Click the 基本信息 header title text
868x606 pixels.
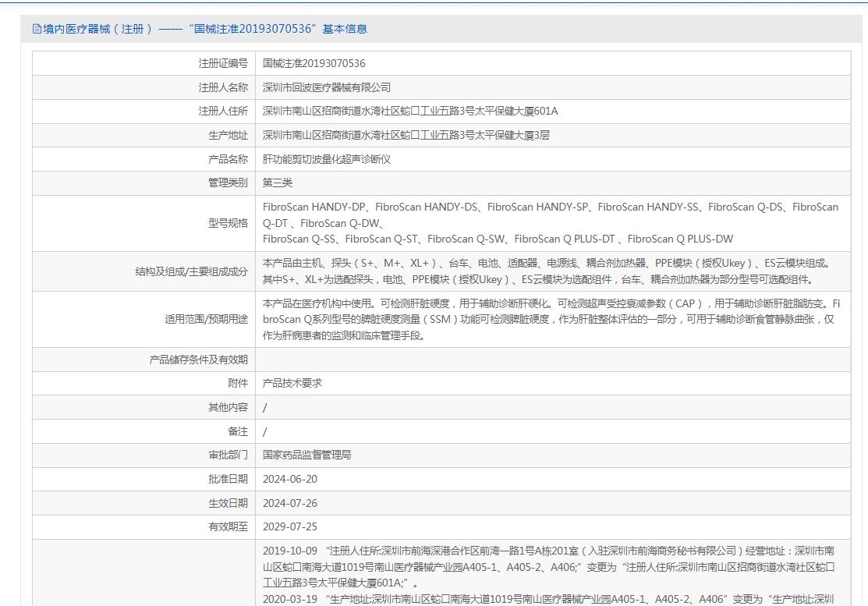coord(199,29)
